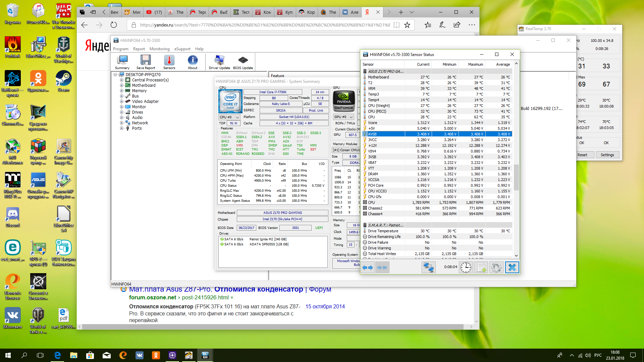The image size is (644, 362).
Task: Open sensor settings gear icon
Action: 496,267
